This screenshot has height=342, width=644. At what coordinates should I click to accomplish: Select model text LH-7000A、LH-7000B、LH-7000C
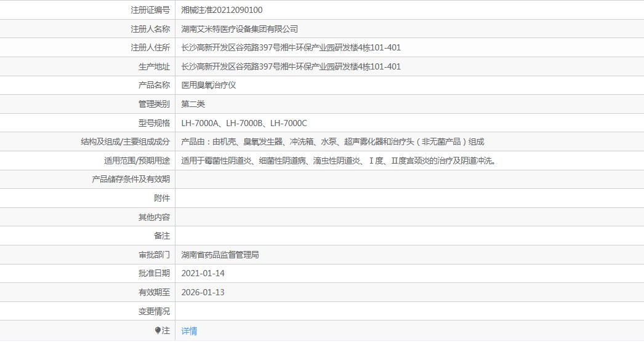coord(244,123)
